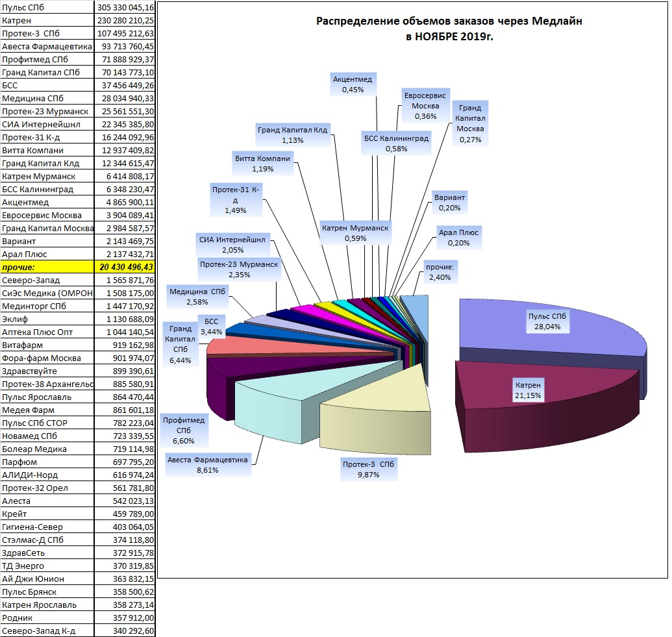Select the 'Протек-31 К-д 1,49%' data label

point(236,200)
